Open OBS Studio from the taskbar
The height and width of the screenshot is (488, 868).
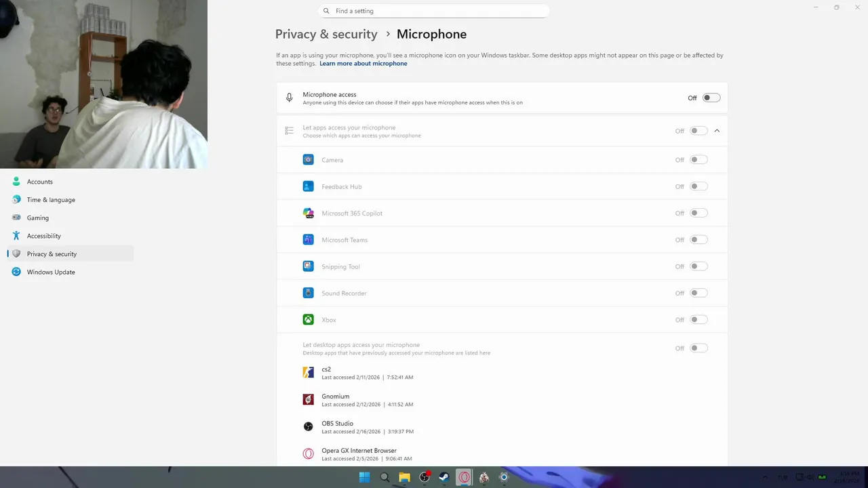pyautogui.click(x=425, y=477)
